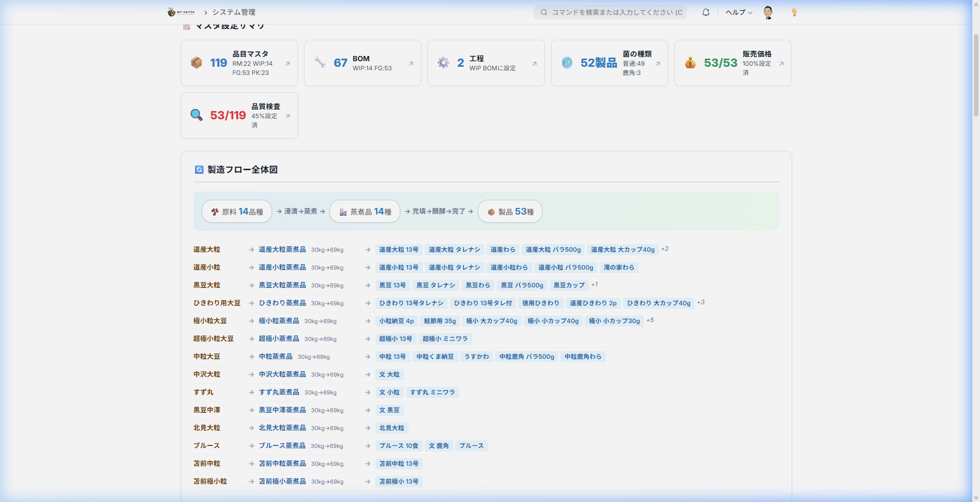980x502 pixels.
Task: Click the 中粒くま納豆 product tag
Action: (x=434, y=357)
